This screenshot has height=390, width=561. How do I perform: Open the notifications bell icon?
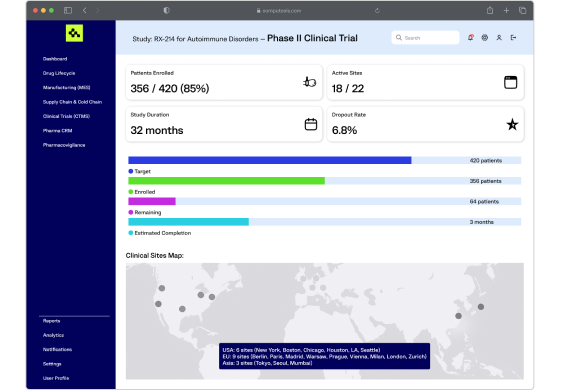coord(470,38)
